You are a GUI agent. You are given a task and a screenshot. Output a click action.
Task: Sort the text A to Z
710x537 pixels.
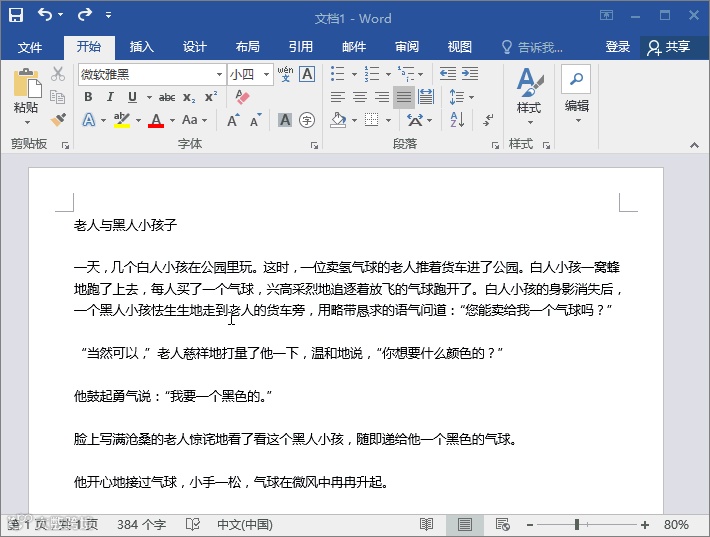coord(457,120)
